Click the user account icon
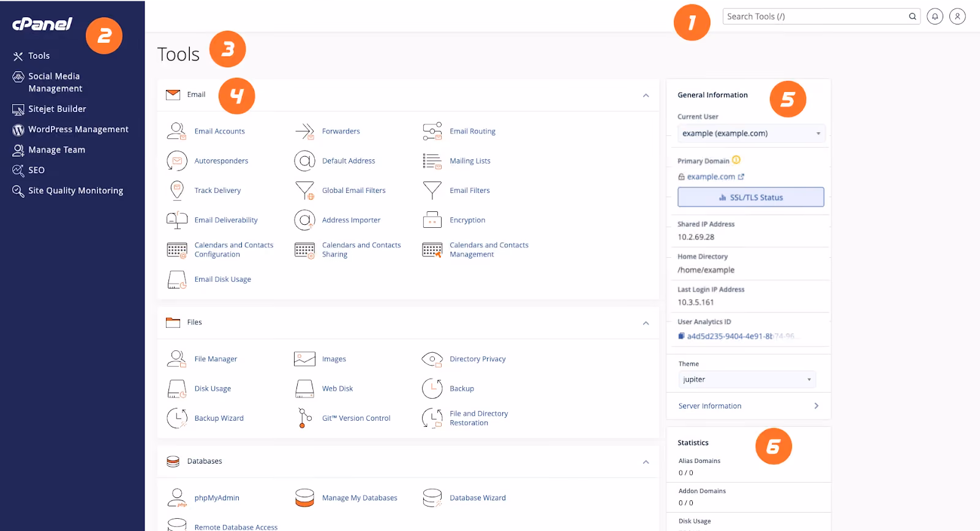 point(957,17)
